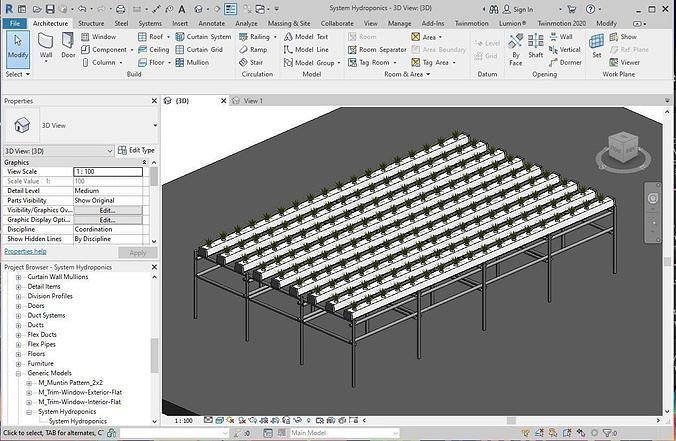Click the ViewCube in 3D view
The height and width of the screenshot is (441, 676).
(623, 149)
